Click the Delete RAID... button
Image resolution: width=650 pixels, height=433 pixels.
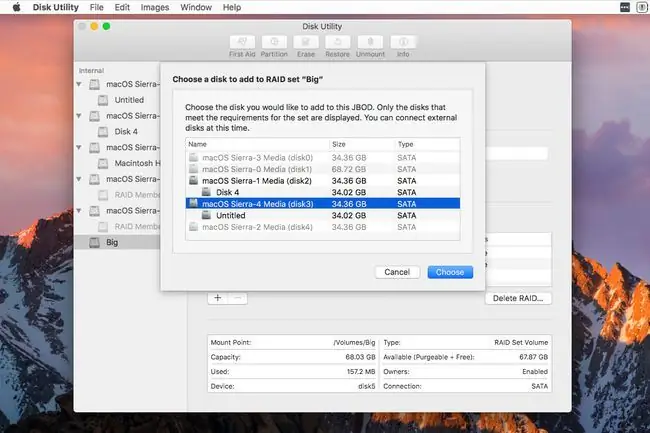[518, 298]
